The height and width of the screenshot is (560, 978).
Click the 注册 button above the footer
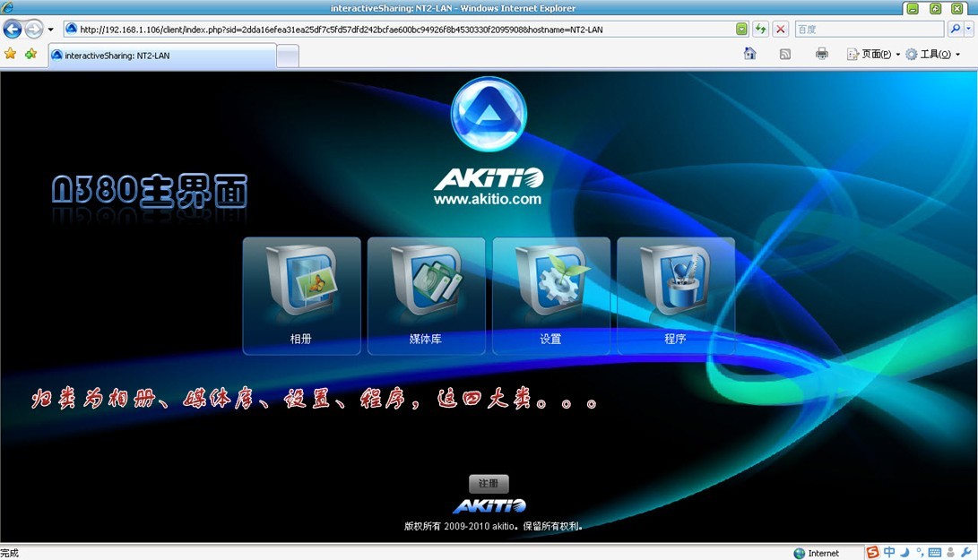[x=489, y=483]
